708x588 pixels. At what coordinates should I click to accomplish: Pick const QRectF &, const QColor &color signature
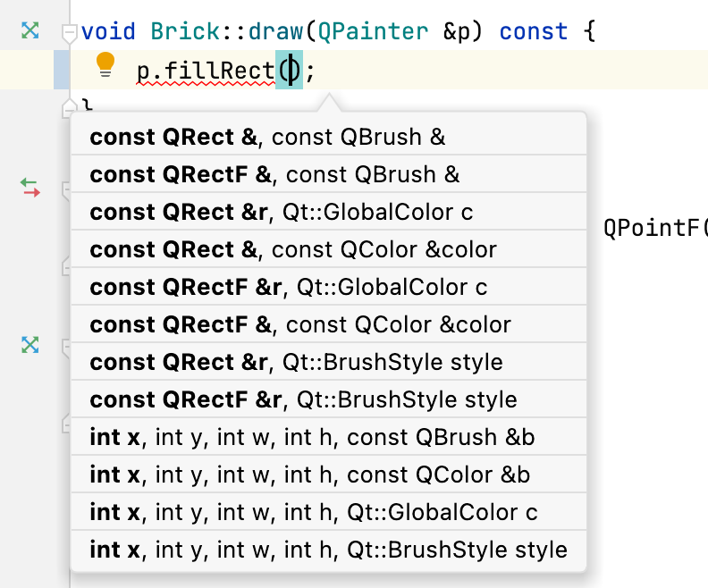329,324
